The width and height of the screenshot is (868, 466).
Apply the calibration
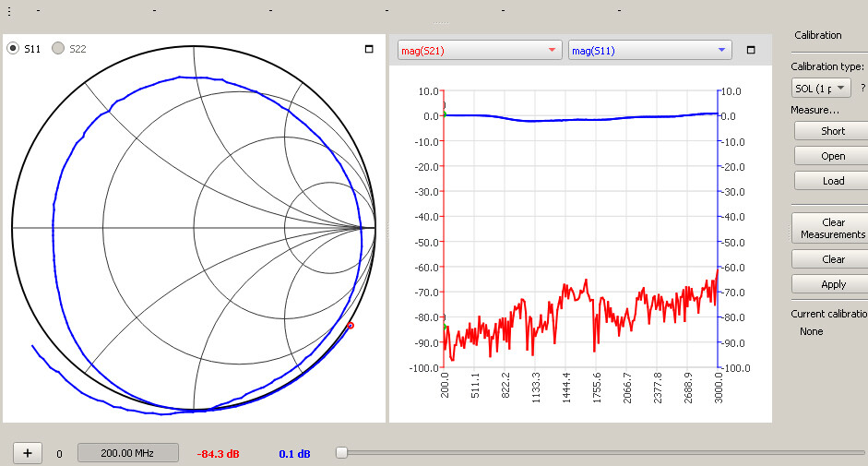pyautogui.click(x=831, y=283)
